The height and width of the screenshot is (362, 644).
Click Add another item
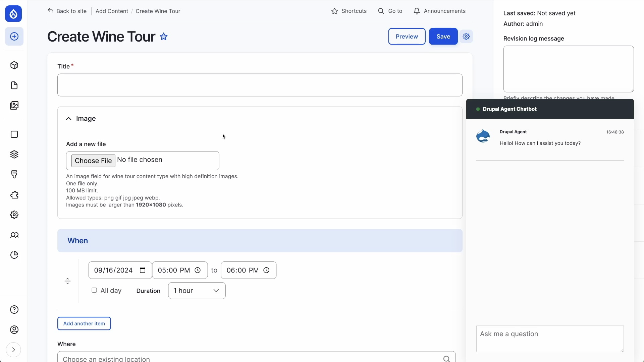point(84,323)
